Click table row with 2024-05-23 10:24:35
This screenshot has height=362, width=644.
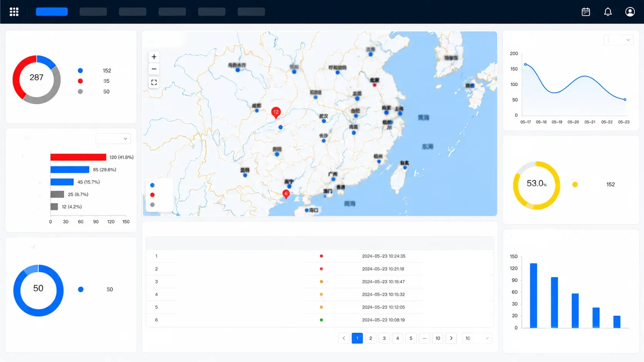pyautogui.click(x=320, y=256)
